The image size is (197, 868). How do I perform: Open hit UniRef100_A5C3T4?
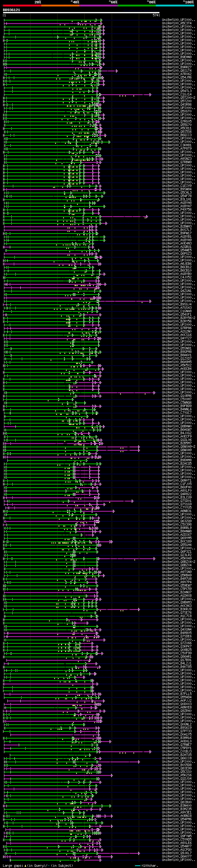[177, 23]
